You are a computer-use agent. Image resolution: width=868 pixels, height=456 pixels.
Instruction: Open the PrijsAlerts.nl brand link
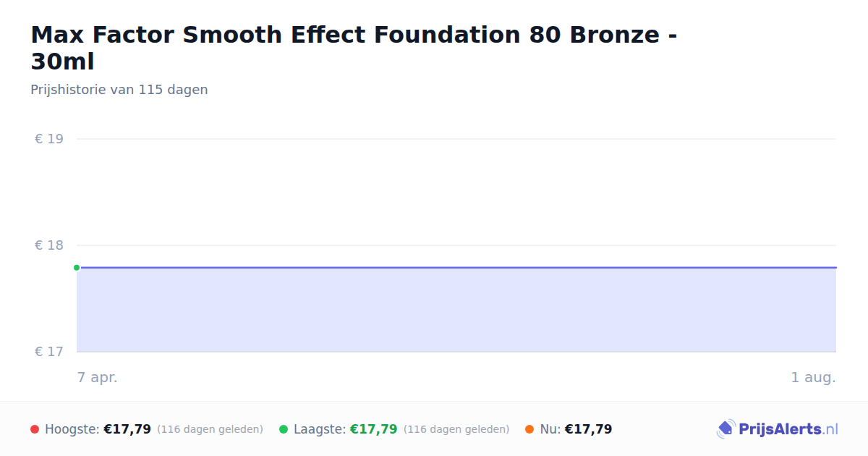click(778, 429)
